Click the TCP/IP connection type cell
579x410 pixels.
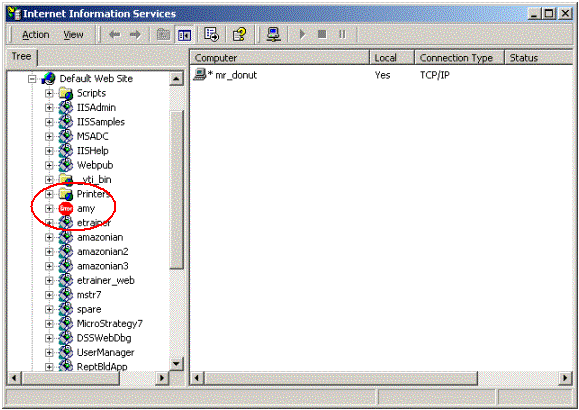click(435, 75)
